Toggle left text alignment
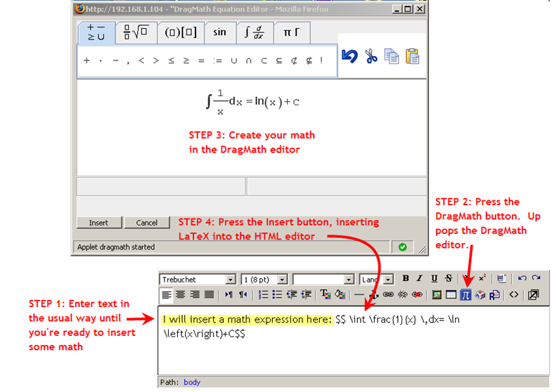Screen dimensions: 559x392 coord(167,295)
